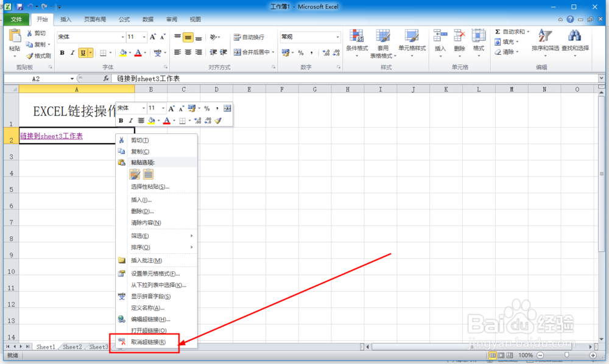Click the Paste icon in the ribbon
609x364 pixels.
(15, 36)
